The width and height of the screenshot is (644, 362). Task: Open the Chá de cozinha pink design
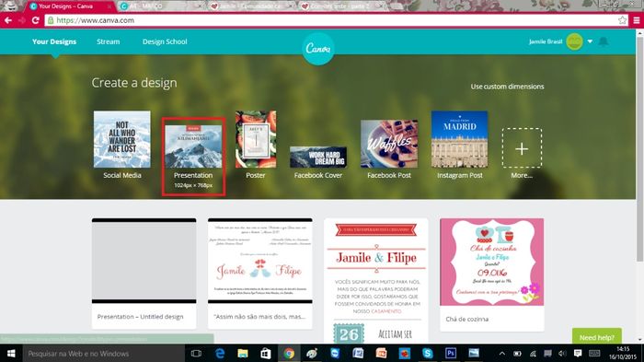[491, 274]
